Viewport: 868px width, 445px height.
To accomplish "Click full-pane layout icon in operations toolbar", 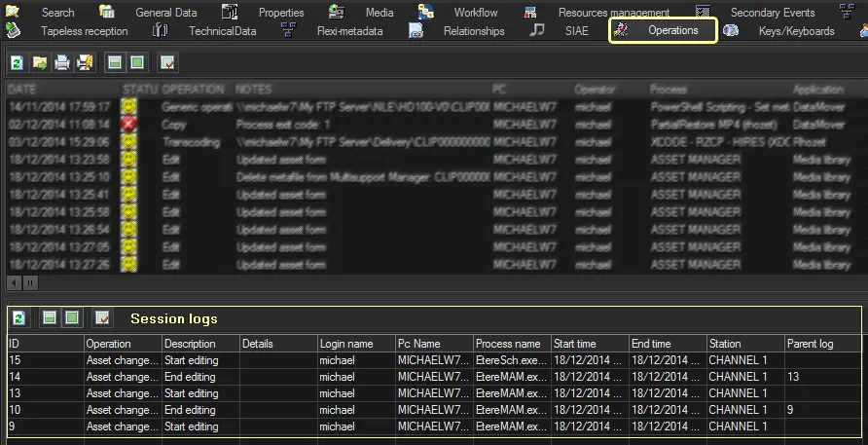I will point(137,63).
